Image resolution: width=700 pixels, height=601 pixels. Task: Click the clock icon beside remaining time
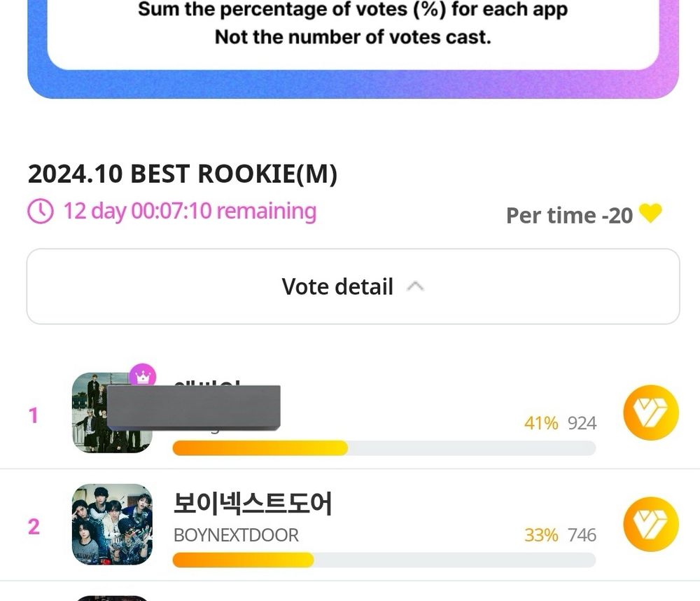click(x=41, y=212)
